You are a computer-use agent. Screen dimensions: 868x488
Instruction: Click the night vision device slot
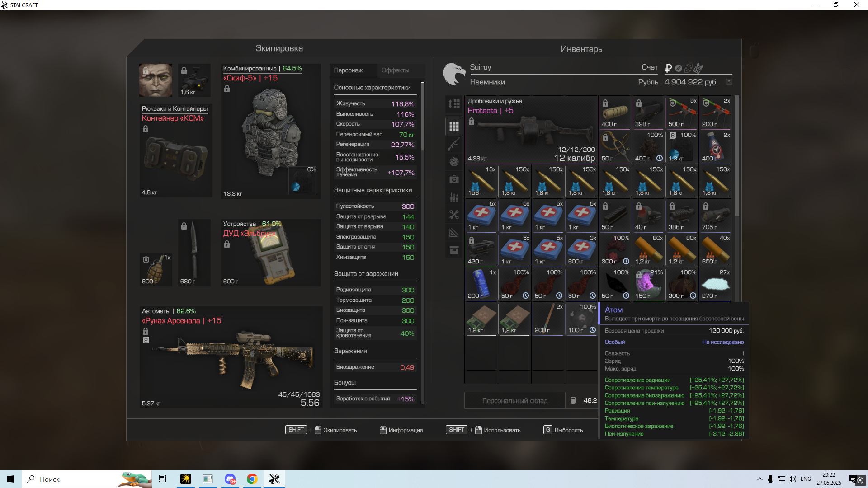point(194,80)
